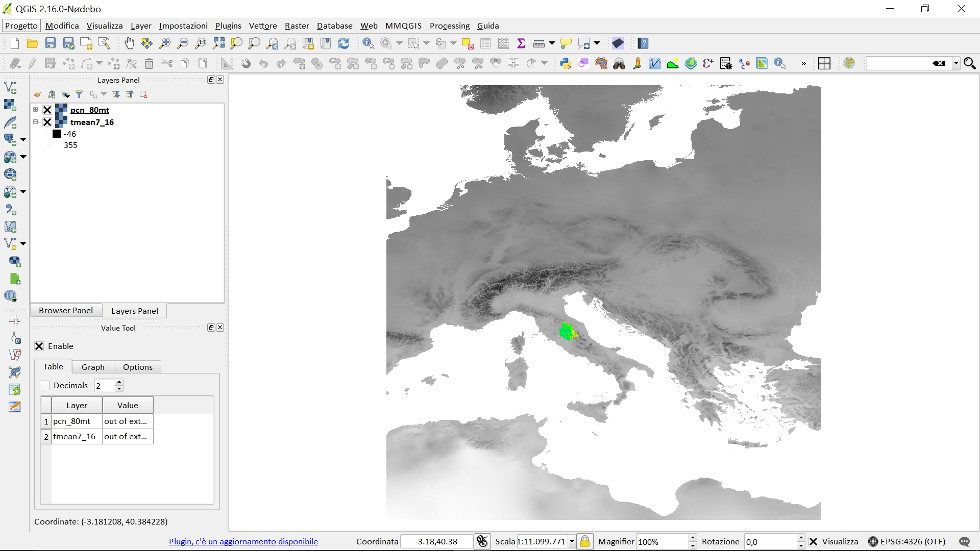Switch to the Graph tab
The width and height of the screenshot is (980, 551).
(x=93, y=367)
